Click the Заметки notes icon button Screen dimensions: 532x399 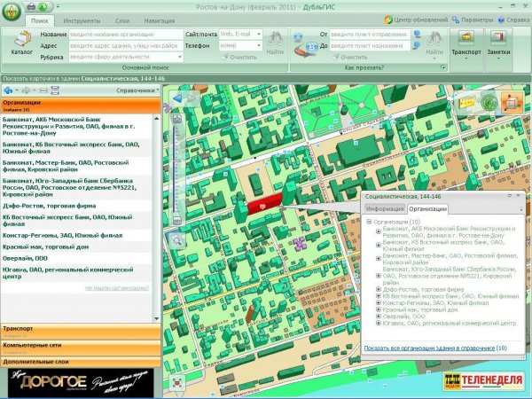(498, 37)
